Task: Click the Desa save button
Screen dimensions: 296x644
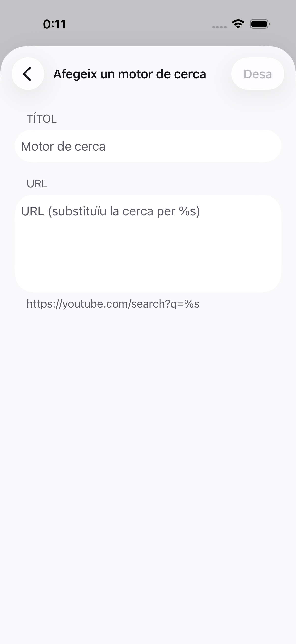Action: point(257,74)
